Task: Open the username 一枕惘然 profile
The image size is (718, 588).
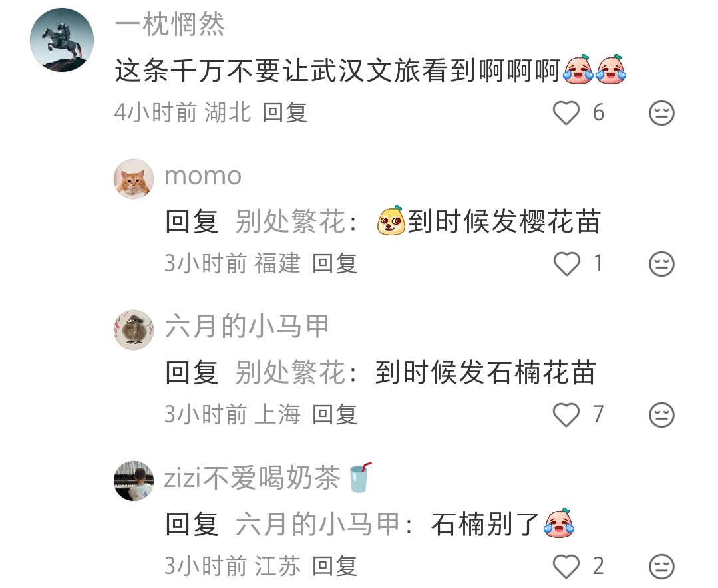Action: point(170,24)
